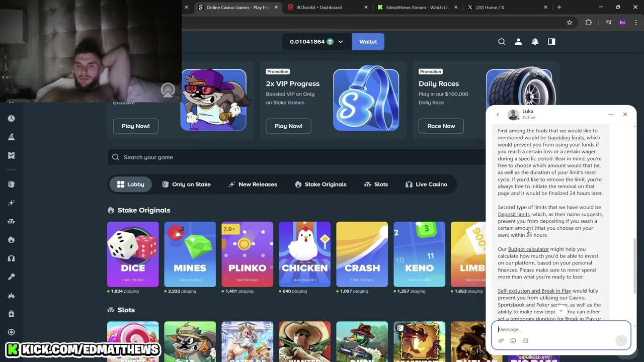Launch the Mines game thumbnail
644x362 pixels.
pos(190,254)
